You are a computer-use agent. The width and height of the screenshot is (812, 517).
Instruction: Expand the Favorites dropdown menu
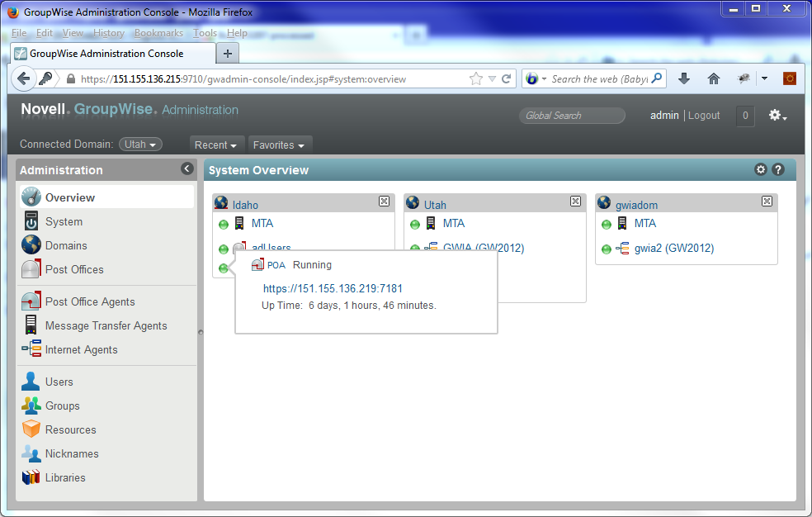[279, 145]
